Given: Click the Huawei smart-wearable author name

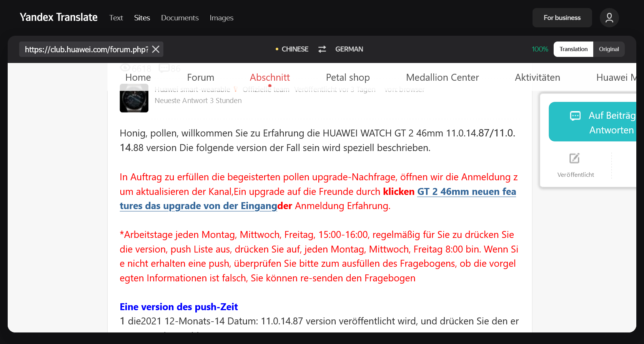Looking at the screenshot, I should [193, 90].
